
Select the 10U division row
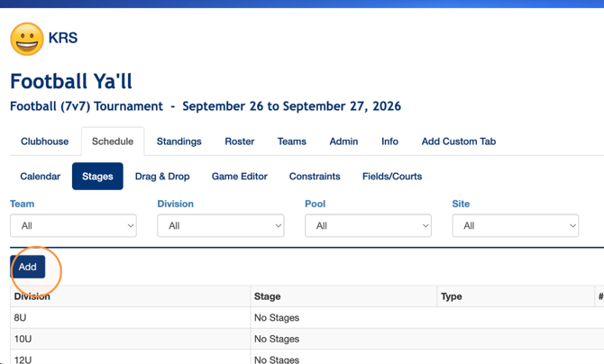tap(307, 339)
